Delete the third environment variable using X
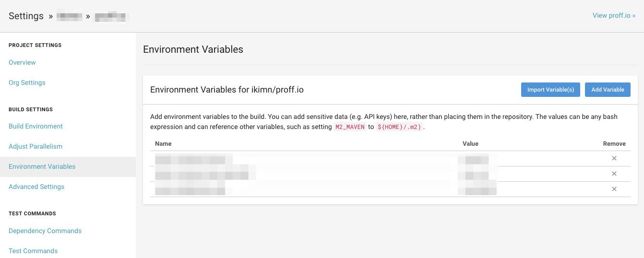This screenshot has width=644, height=258. coord(614,189)
